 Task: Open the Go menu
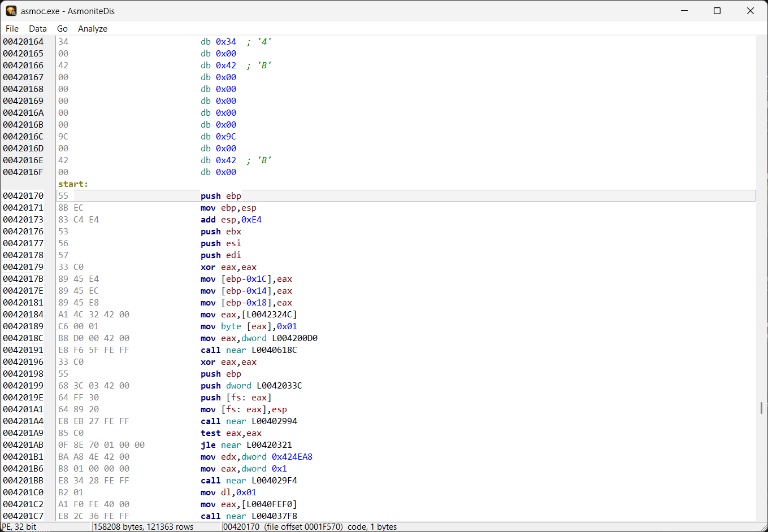point(62,28)
